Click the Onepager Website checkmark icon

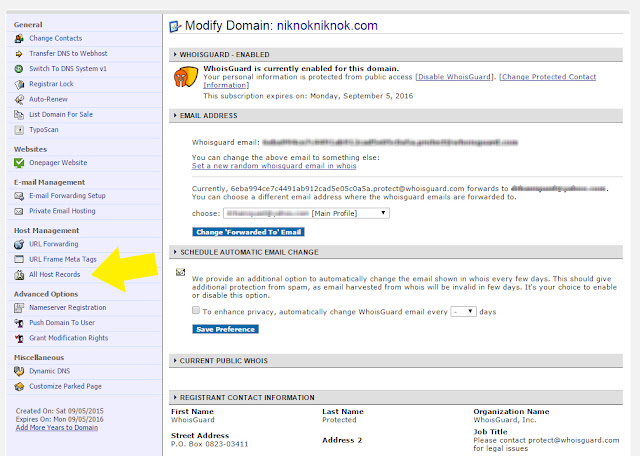pyautogui.click(x=19, y=163)
